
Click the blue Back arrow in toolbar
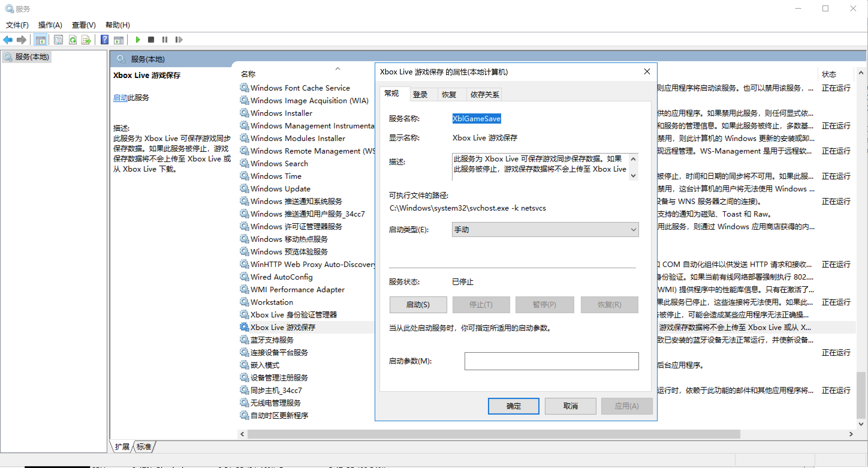[x=8, y=40]
